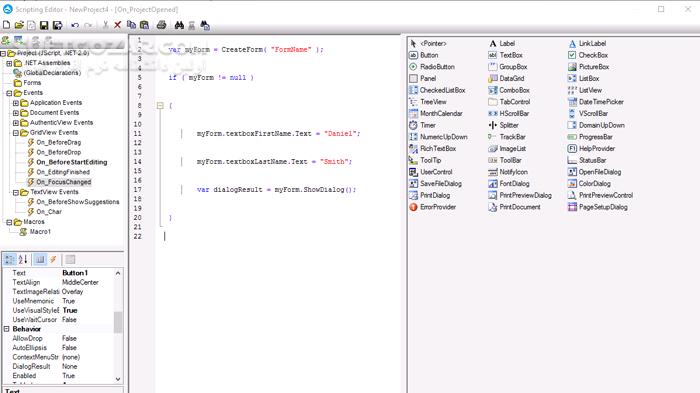The image size is (700, 393).
Task: Collapse the Behavior property category
Action: pyautogui.click(x=7, y=329)
